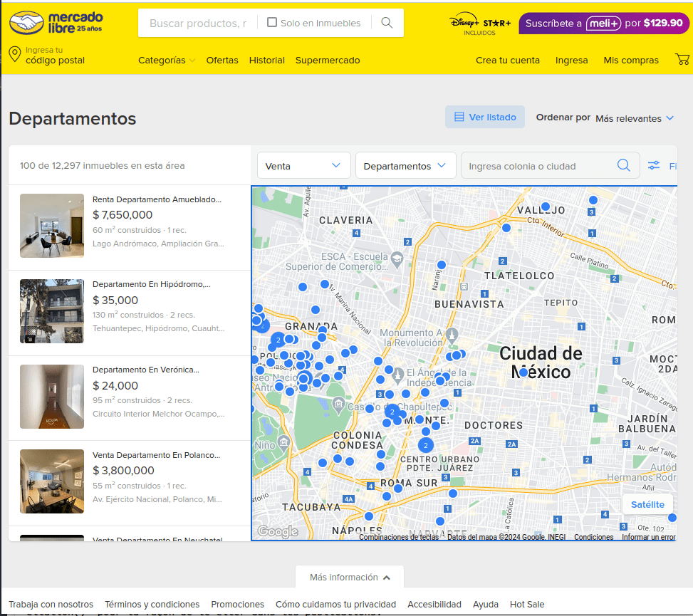
Task: Click Combinaciones de teclas on map
Action: click(x=399, y=537)
